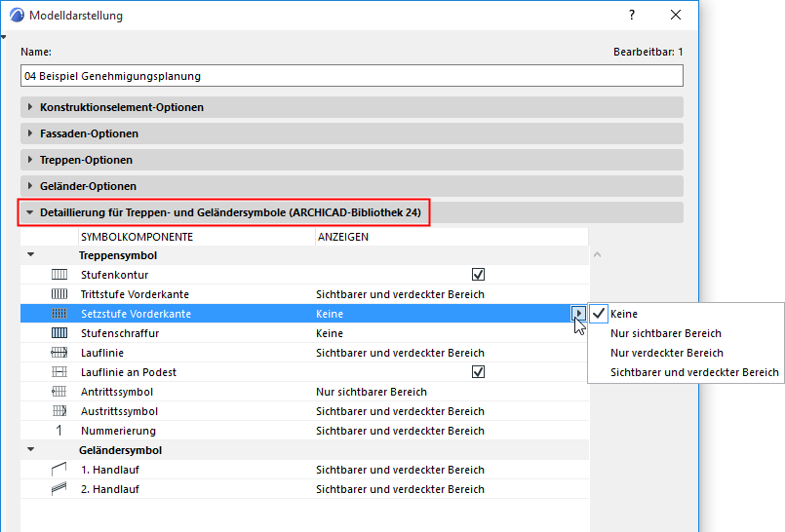Click the 1. Handlauf railing icon
The height and width of the screenshot is (532, 785).
click(59, 470)
